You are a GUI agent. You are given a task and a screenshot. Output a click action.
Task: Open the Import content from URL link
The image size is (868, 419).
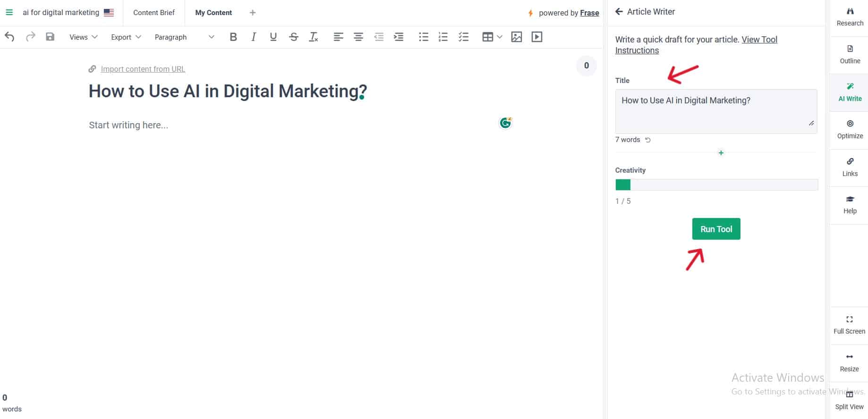point(143,69)
